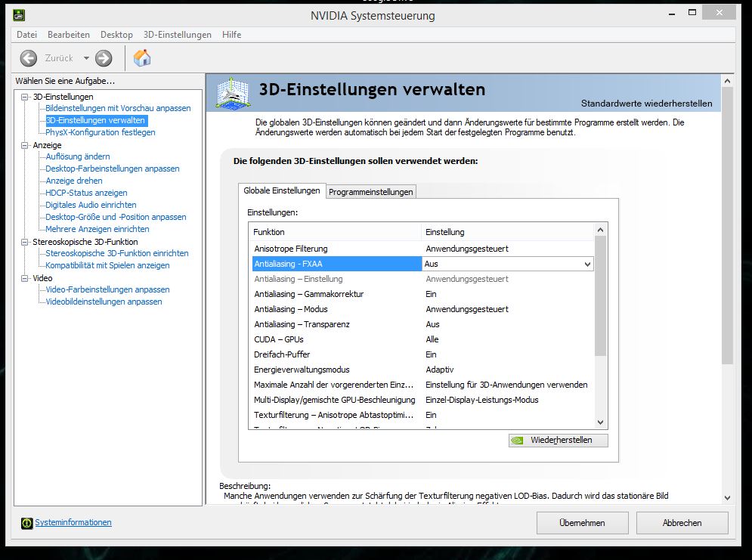
Task: Select the Energieverwaltungsmodus row
Action: click(x=422, y=370)
